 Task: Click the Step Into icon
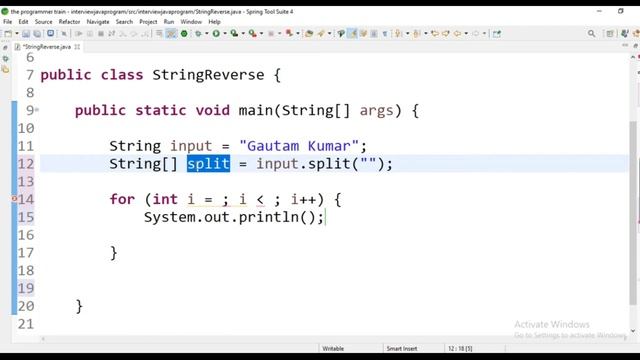(x=123, y=33)
